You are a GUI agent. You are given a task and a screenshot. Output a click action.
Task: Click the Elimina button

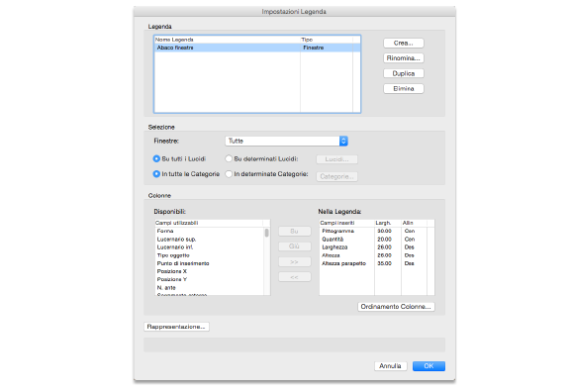(403, 88)
